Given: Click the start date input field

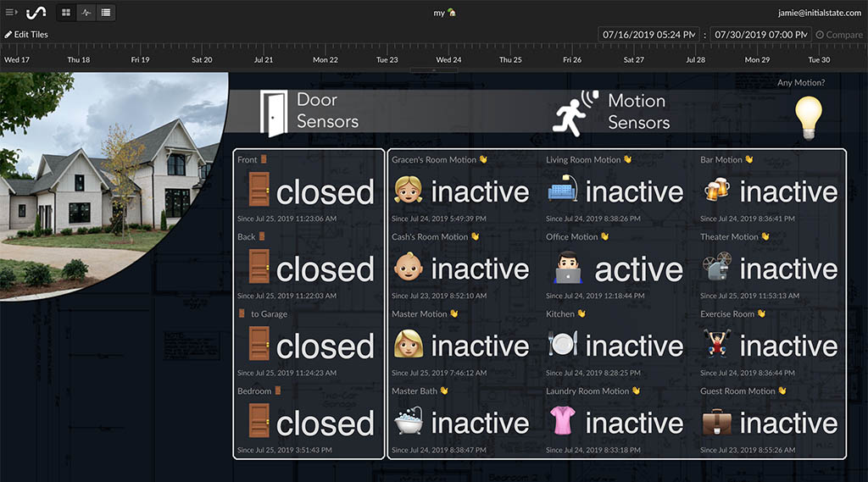Looking at the screenshot, I should point(649,35).
